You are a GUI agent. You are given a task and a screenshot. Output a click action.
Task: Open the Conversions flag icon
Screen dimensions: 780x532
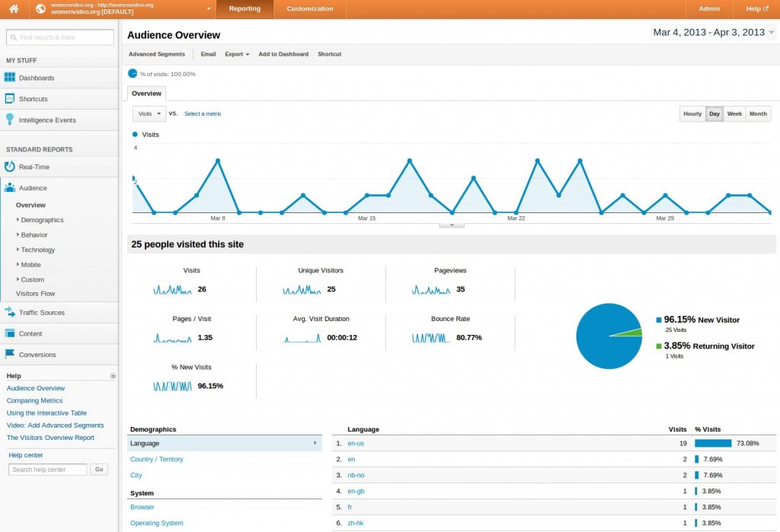[x=10, y=354]
